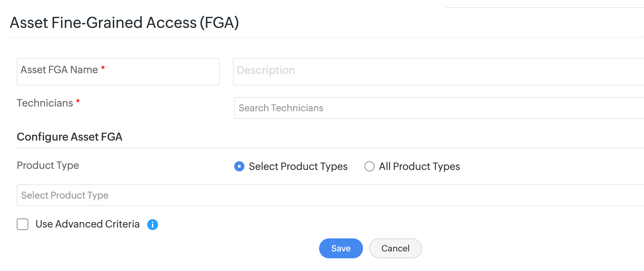Click the red asterisk beside Technicians

coord(78,103)
